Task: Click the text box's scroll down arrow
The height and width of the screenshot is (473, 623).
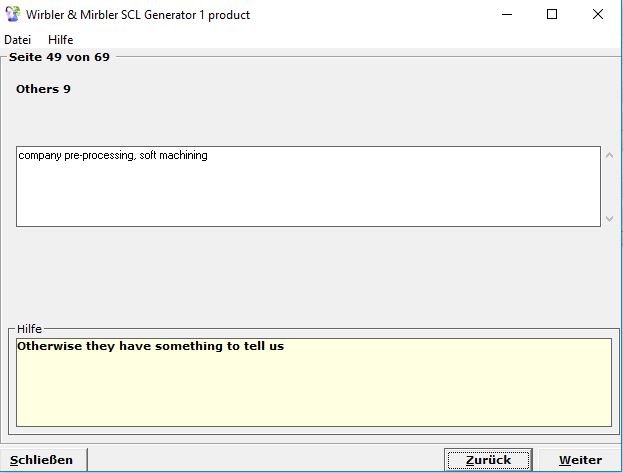Action: pos(610,218)
